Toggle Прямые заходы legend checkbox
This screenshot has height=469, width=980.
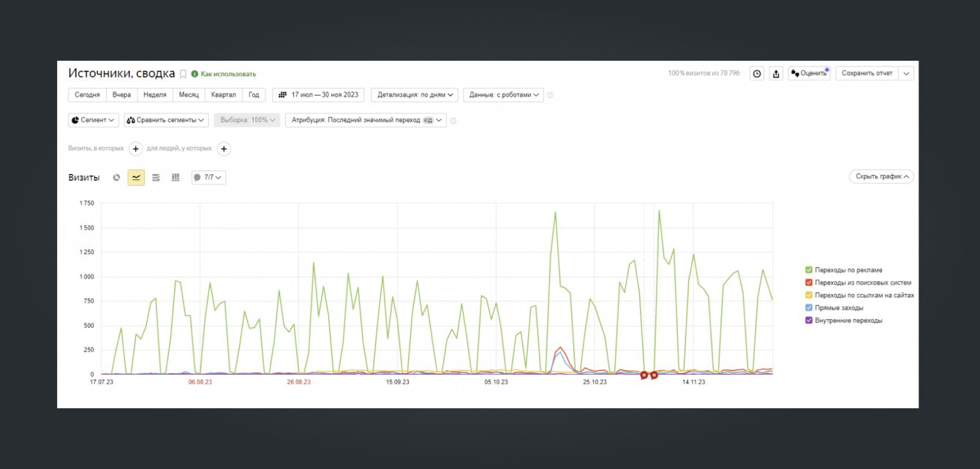click(x=808, y=308)
